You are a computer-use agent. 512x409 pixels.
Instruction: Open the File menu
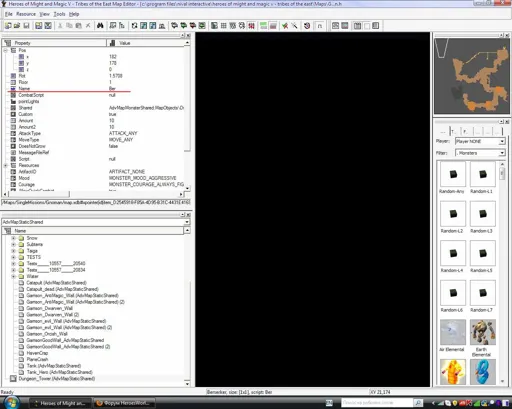click(9, 14)
